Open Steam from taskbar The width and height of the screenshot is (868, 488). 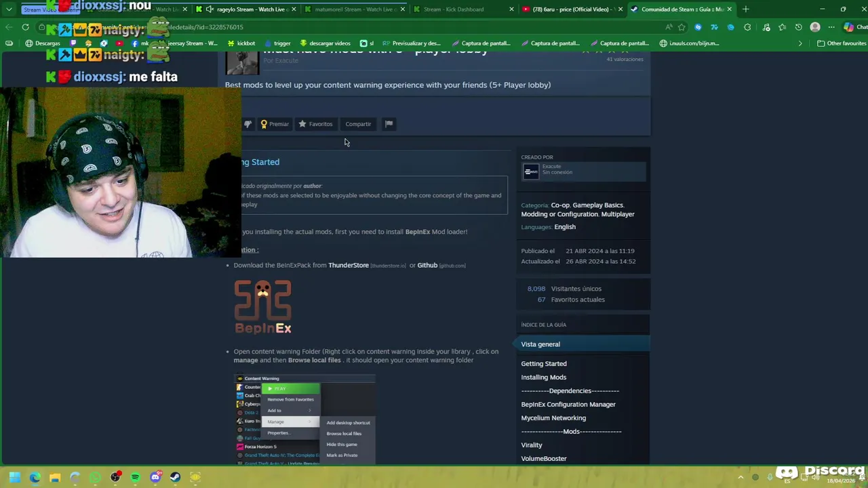coord(175,477)
